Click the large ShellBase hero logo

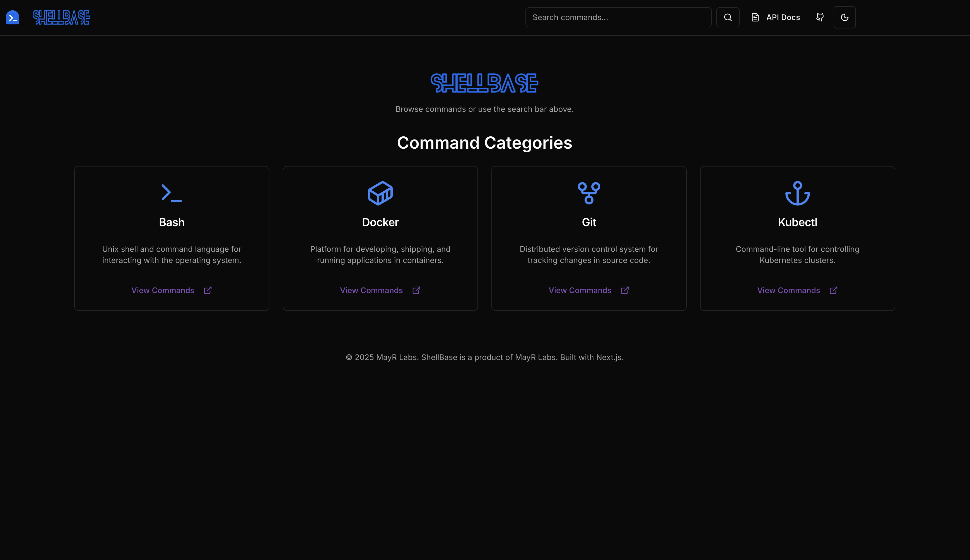[x=484, y=83]
